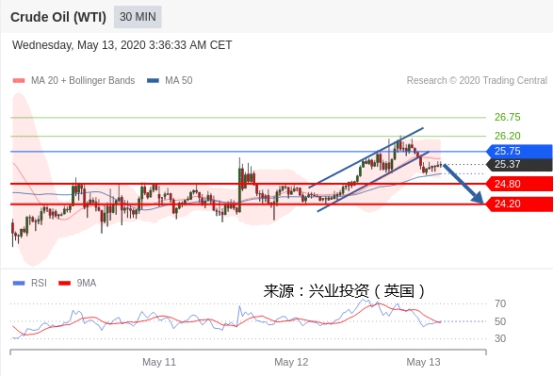Click the MA 50 legend swatch
This screenshot has height=377, width=554.
[153, 81]
